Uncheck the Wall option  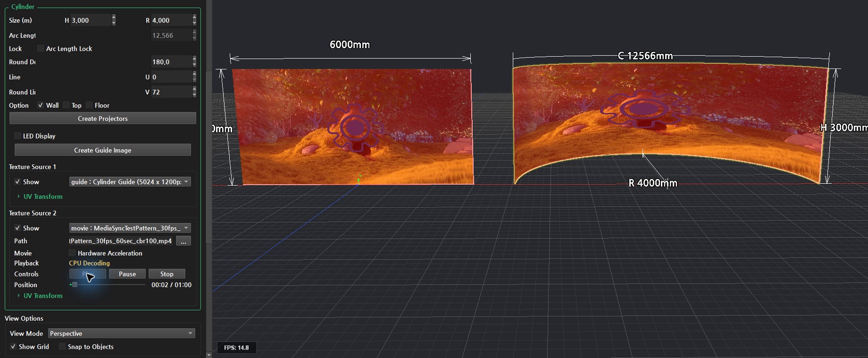41,105
